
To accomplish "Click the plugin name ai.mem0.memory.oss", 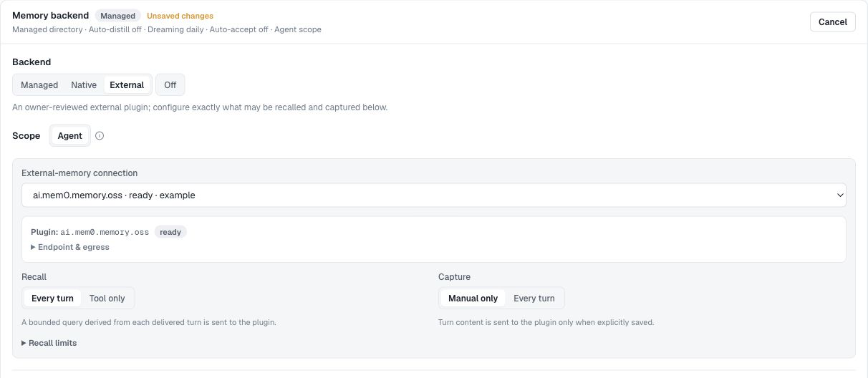I will tap(105, 232).
